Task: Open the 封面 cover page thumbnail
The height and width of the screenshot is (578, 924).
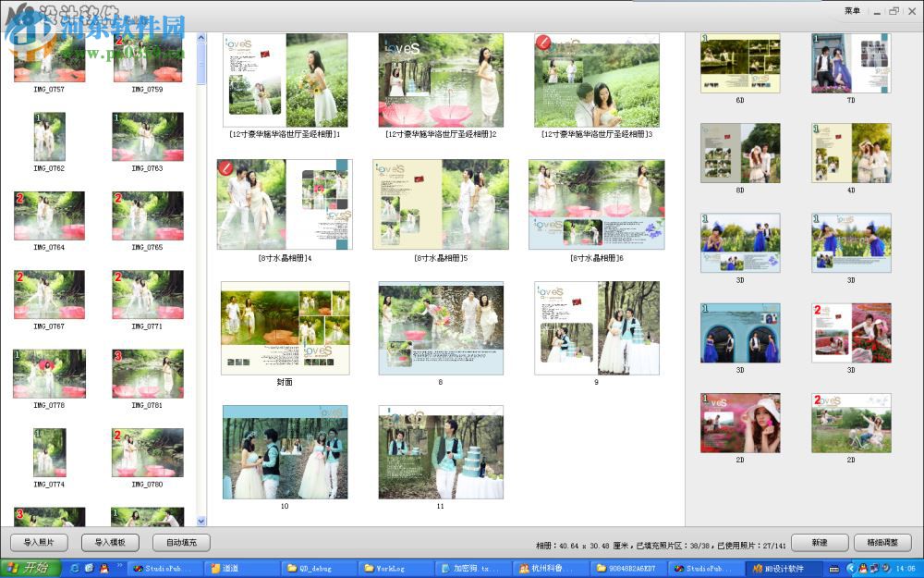Action: 286,328
